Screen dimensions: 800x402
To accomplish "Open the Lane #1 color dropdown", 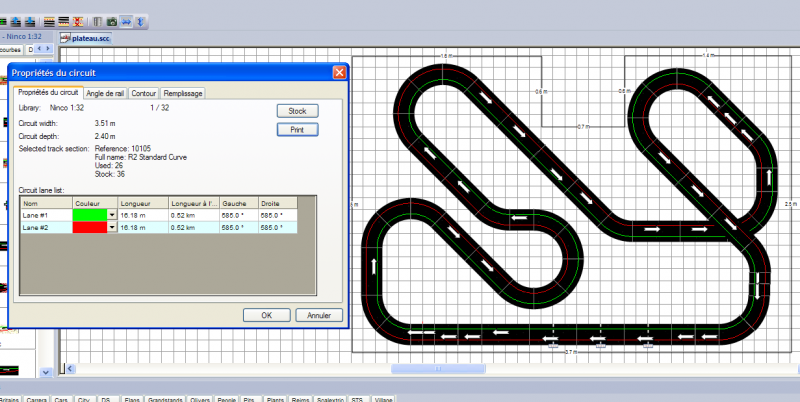I will 112,214.
